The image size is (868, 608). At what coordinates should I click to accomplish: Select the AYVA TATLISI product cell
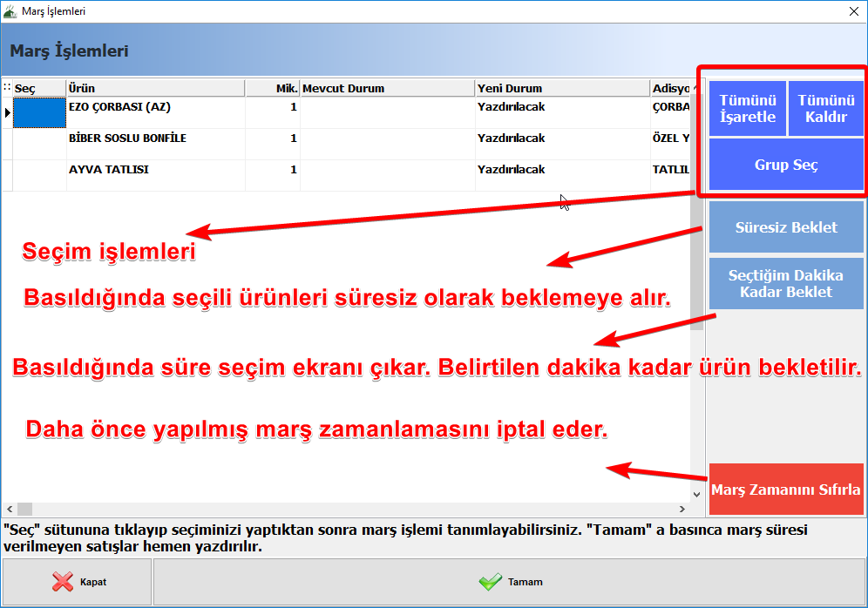(155, 176)
